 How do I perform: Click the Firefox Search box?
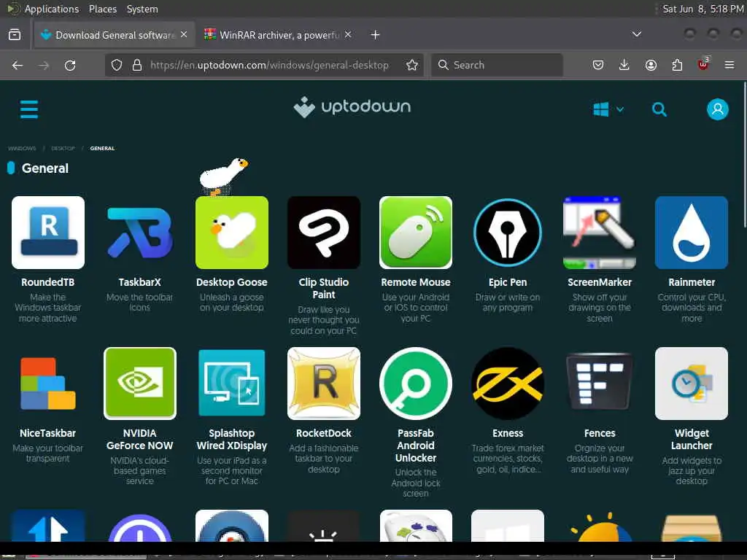pos(498,65)
